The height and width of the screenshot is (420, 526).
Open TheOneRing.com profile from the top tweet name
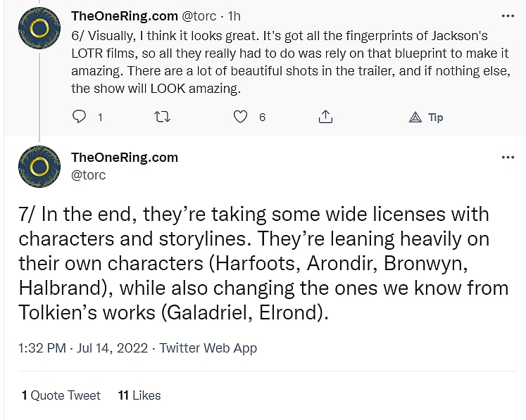(x=125, y=16)
